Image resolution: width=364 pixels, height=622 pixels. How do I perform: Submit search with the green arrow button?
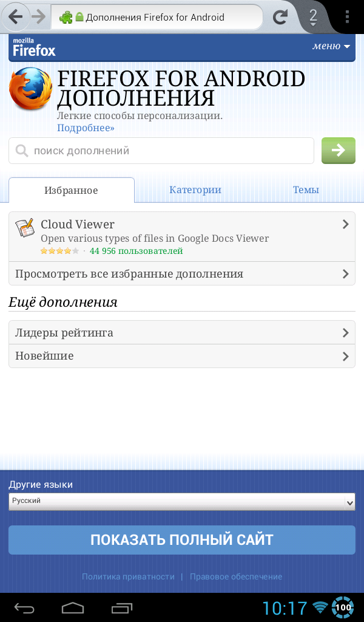click(339, 151)
